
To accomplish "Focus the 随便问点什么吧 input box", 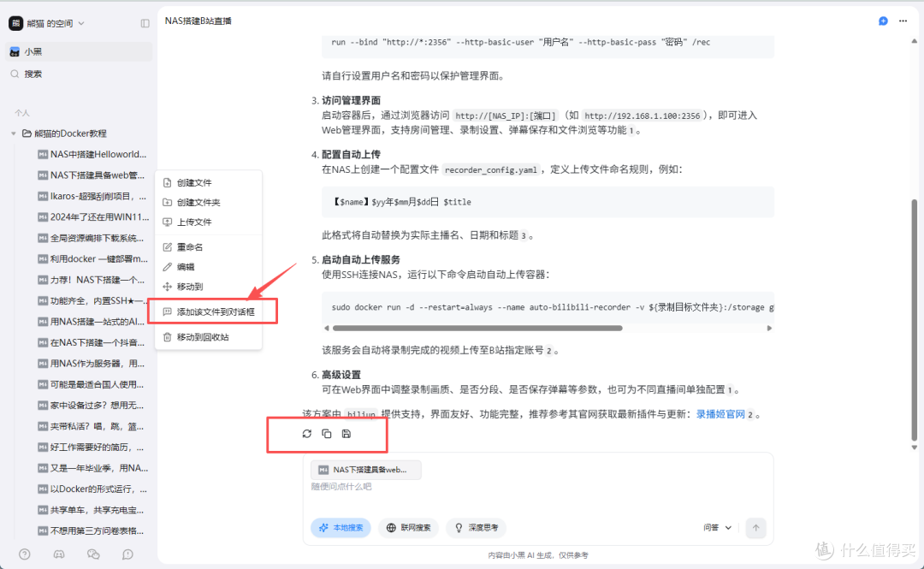I will tap(537, 487).
